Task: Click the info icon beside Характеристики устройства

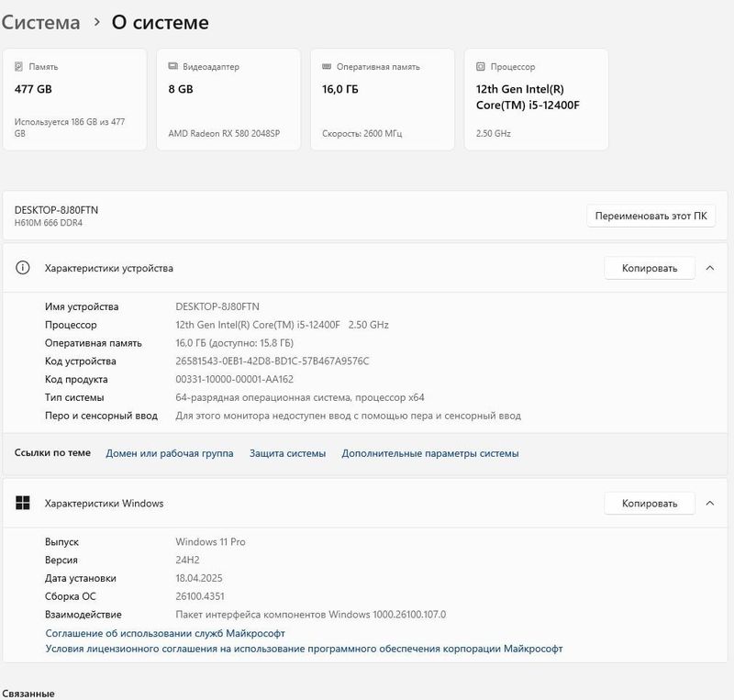Action: click(x=22, y=268)
